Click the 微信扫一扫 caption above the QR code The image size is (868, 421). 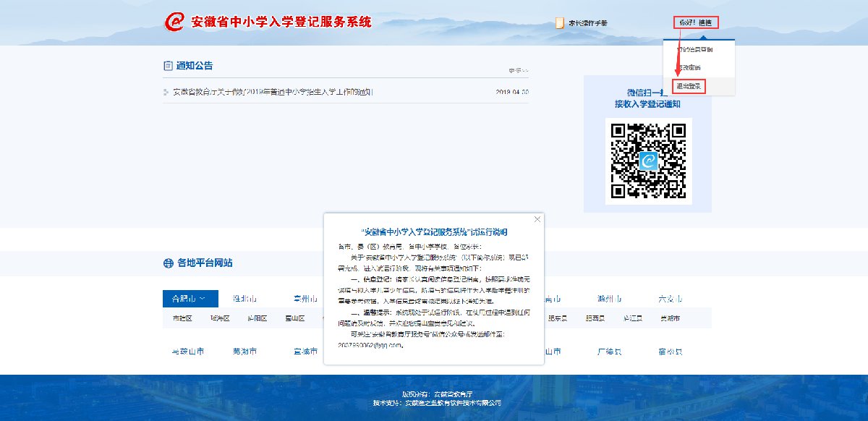(647, 93)
